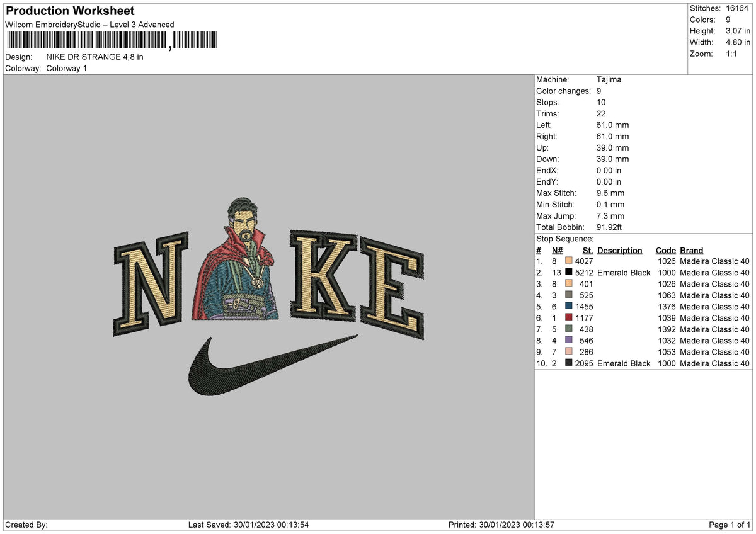Click the peach swatch beside 401 stitches
The height and width of the screenshot is (534, 756).
569,284
